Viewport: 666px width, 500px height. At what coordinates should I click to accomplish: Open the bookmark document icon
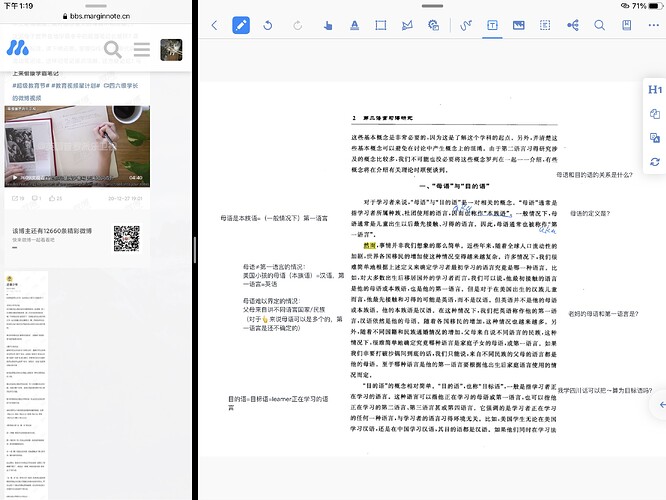[x=626, y=25]
